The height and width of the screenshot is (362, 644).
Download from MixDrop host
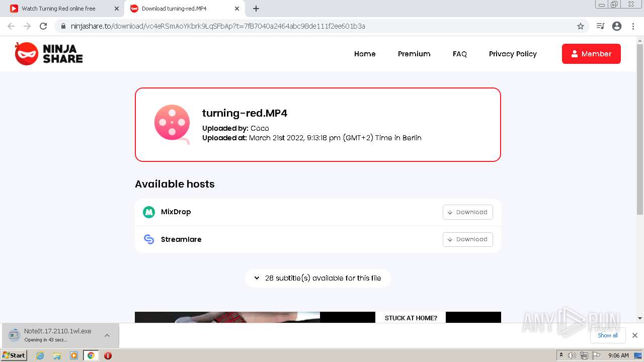point(467,212)
